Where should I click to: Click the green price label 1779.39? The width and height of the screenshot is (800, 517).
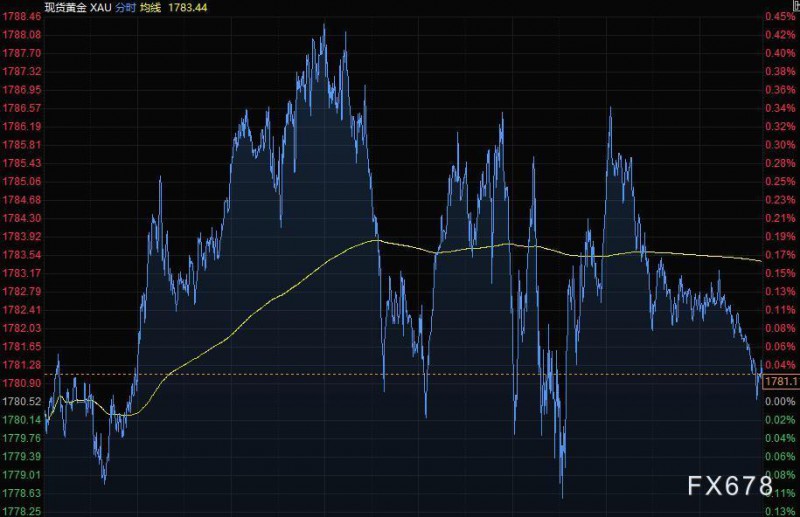point(21,456)
